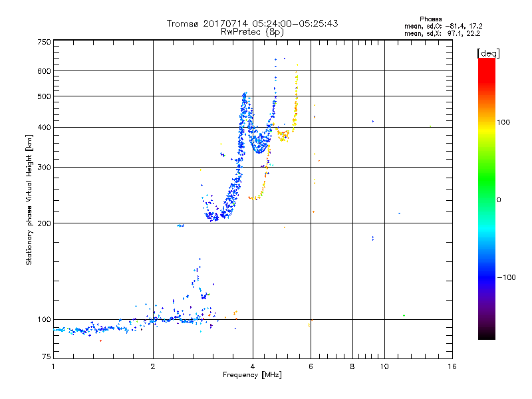This screenshot has height=399, width=532.
Task: Click the x-axis tick label '4'
Action: (253, 366)
